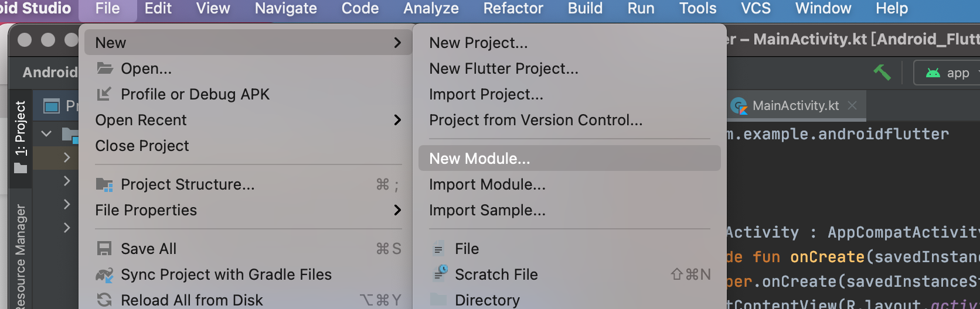This screenshot has height=309, width=980.
Task: Click the Reload All from Disk icon
Action: pos(104,300)
